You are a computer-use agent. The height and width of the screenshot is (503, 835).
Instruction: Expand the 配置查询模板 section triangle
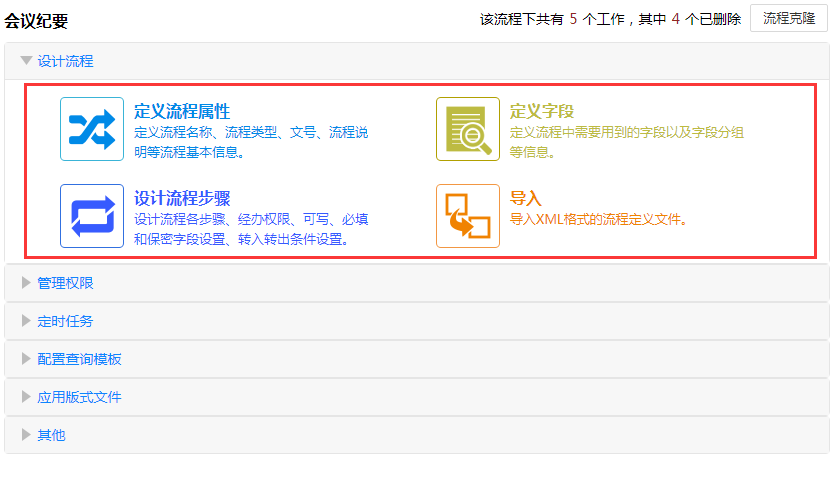pos(26,359)
